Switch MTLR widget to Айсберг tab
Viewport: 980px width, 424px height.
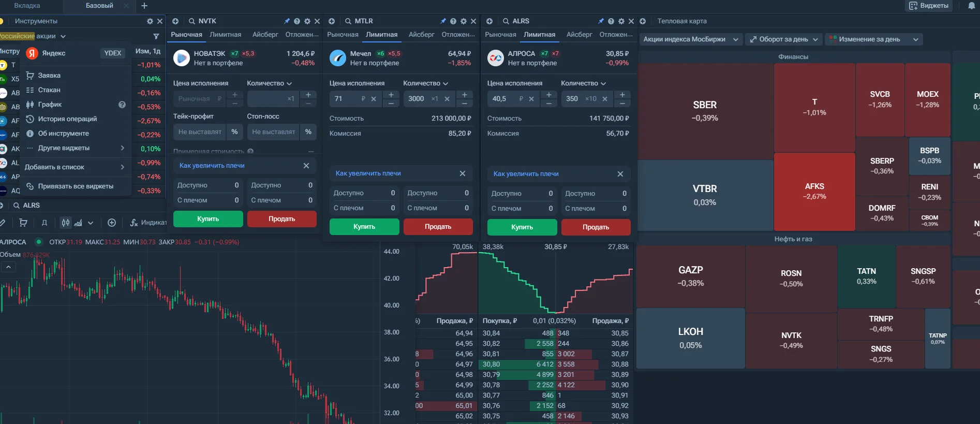[422, 35]
